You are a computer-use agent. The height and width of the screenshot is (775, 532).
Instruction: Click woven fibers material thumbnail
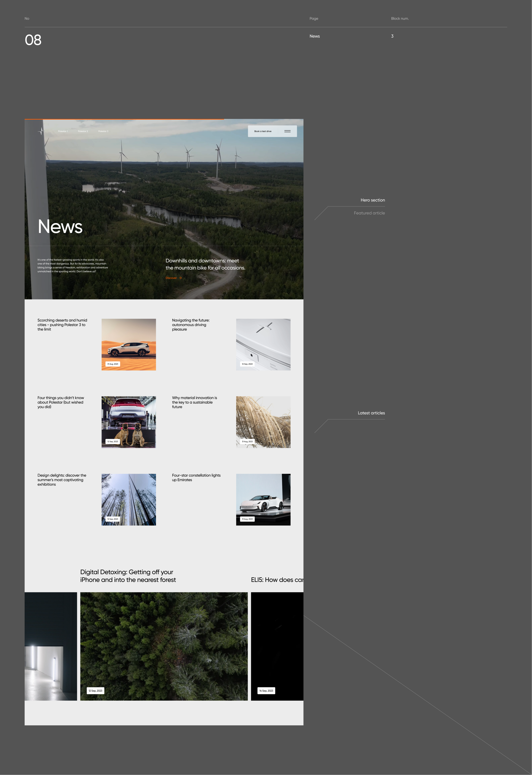(263, 422)
